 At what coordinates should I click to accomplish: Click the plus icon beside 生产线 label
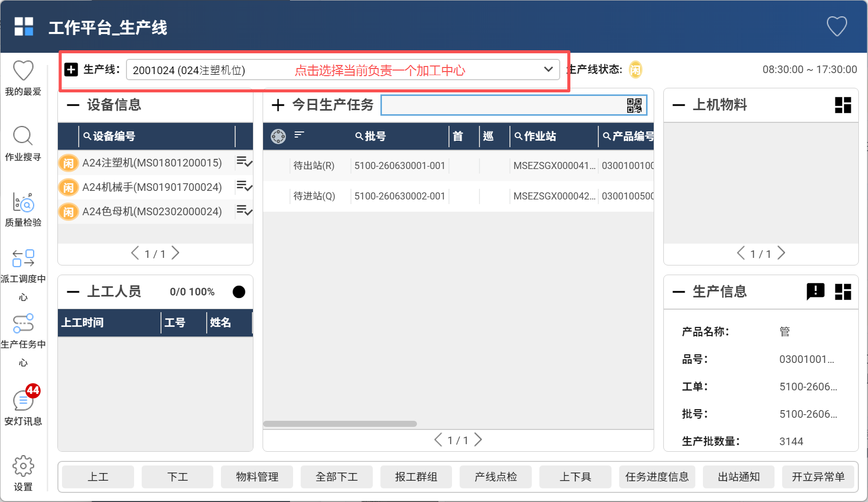click(x=71, y=70)
